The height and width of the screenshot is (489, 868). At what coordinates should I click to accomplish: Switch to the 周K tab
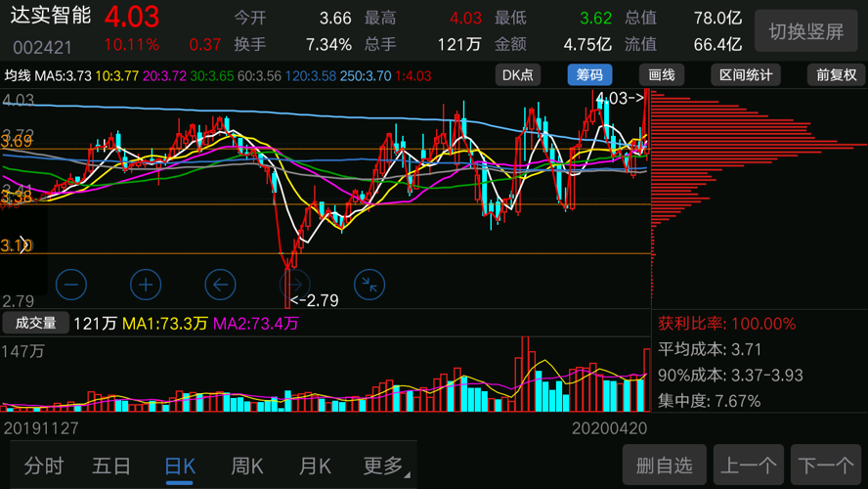click(247, 466)
